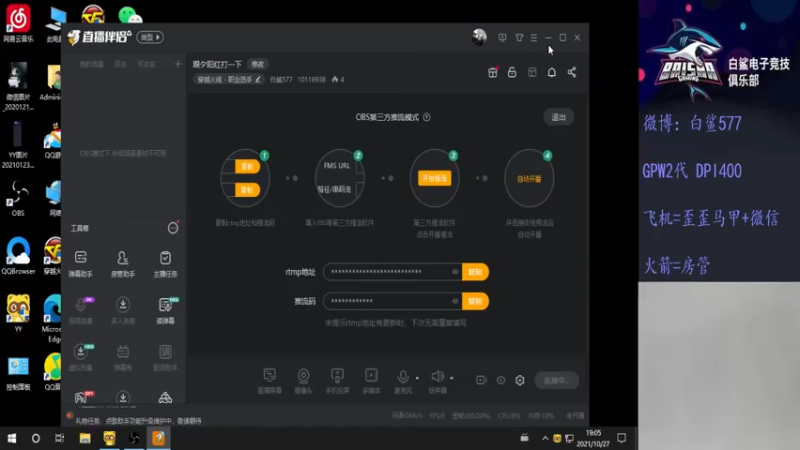The image size is (800, 450).
Task: Click the 开始推流 step 3 button
Action: [435, 178]
